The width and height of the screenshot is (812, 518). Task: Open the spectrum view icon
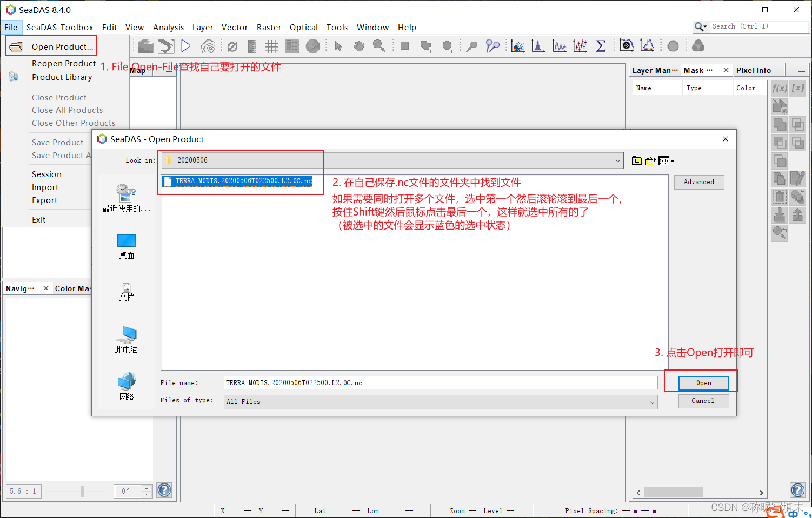click(647, 46)
